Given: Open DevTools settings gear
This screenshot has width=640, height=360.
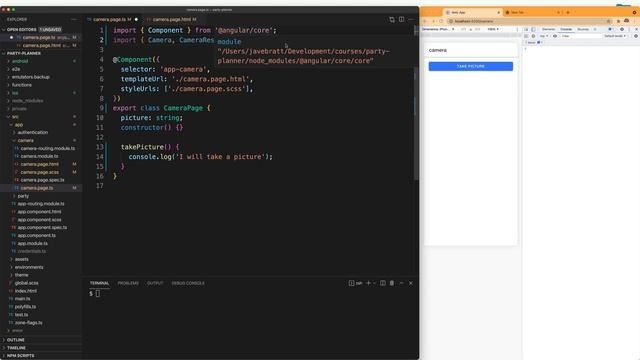Looking at the screenshot, I should 622,29.
